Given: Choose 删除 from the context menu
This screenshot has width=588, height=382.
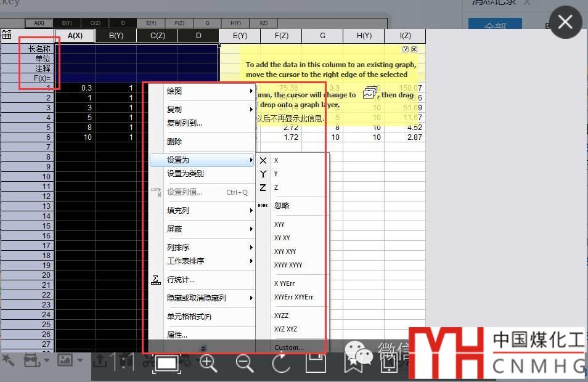Looking at the screenshot, I should (x=174, y=141).
